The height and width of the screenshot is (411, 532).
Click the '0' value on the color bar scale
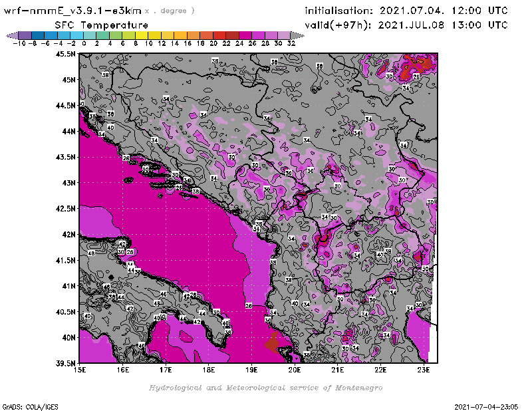click(84, 44)
